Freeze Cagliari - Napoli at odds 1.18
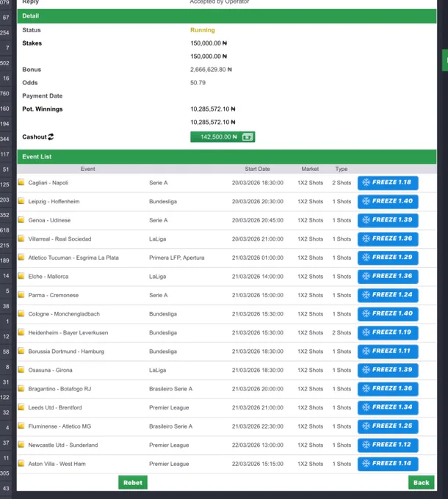The image size is (448, 499). tap(388, 183)
